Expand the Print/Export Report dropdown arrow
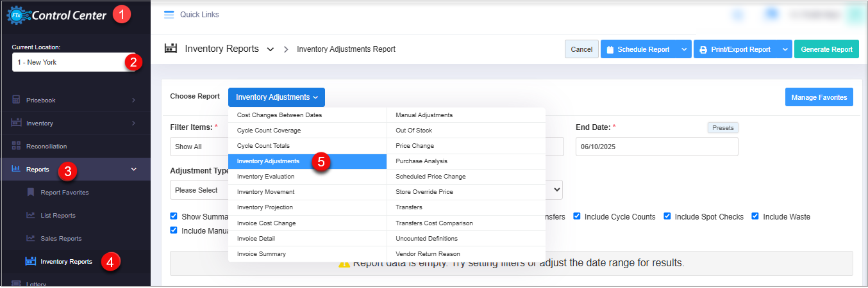 pyautogui.click(x=785, y=49)
